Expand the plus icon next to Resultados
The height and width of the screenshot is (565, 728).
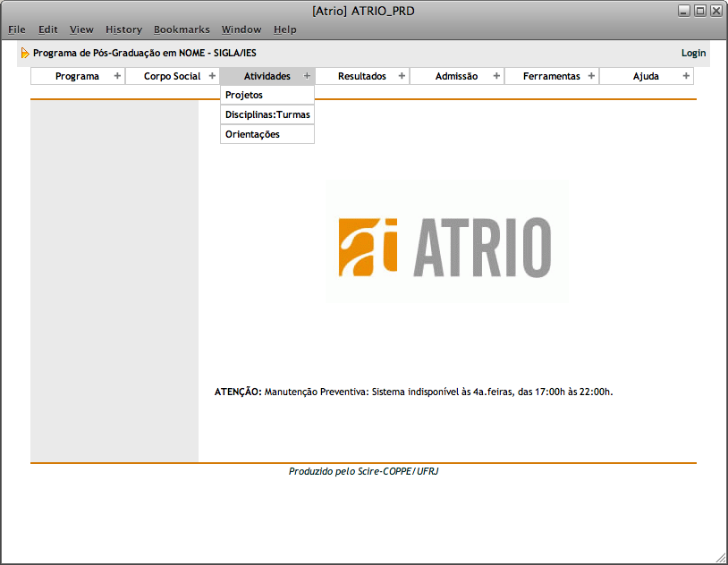[402, 76]
